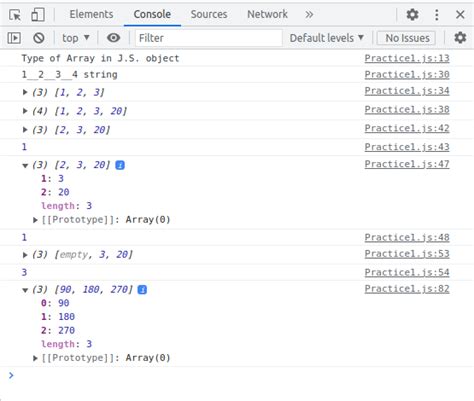Create live expression with eye icon
The height and width of the screenshot is (401, 474).
click(113, 38)
